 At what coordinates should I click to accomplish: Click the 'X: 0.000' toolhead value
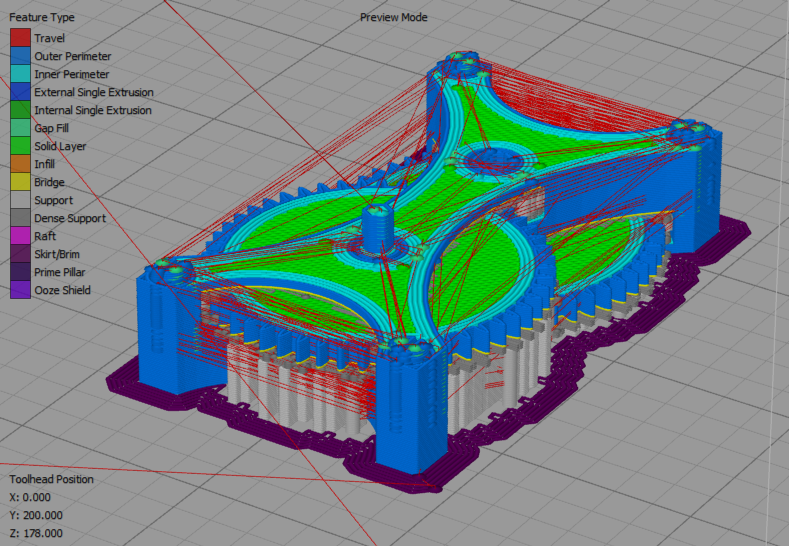[x=30, y=497]
